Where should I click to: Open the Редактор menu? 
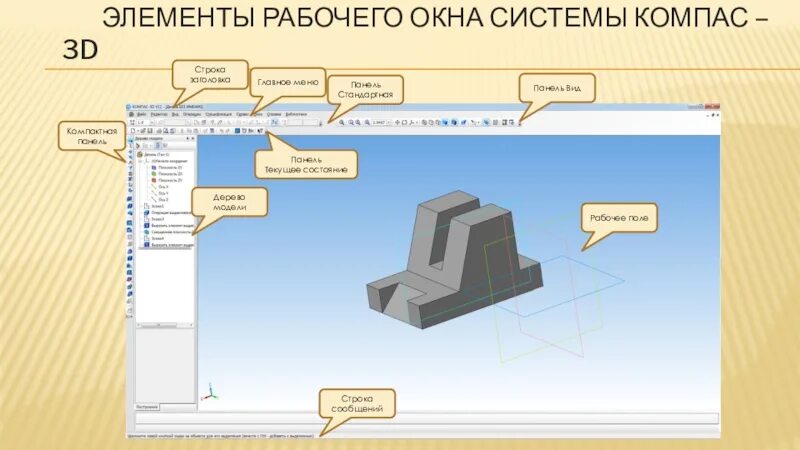(x=159, y=114)
